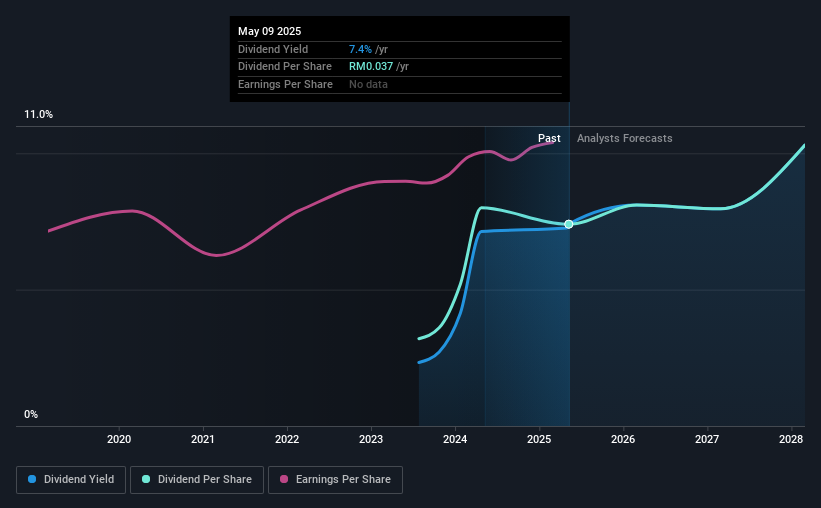Click the Dividend Per Share tooltip row label
The image size is (821, 508).
coord(285,67)
